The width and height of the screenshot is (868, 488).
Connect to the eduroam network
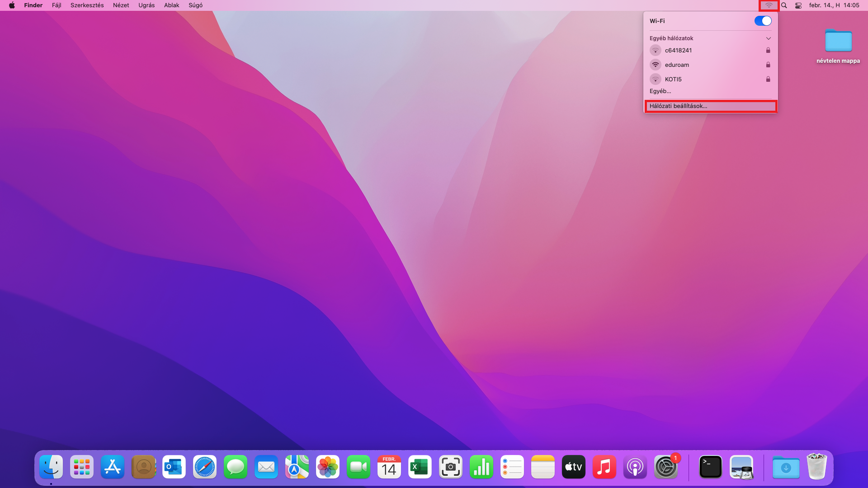pyautogui.click(x=677, y=65)
